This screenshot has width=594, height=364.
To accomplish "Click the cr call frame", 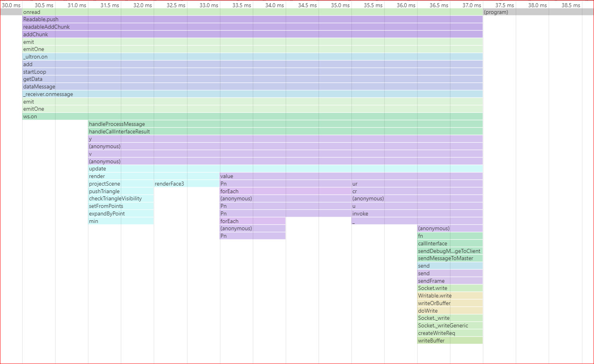I will (x=417, y=191).
